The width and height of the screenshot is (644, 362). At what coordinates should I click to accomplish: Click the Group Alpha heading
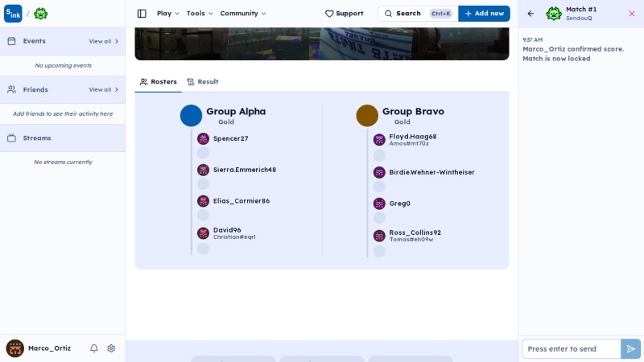(x=236, y=111)
